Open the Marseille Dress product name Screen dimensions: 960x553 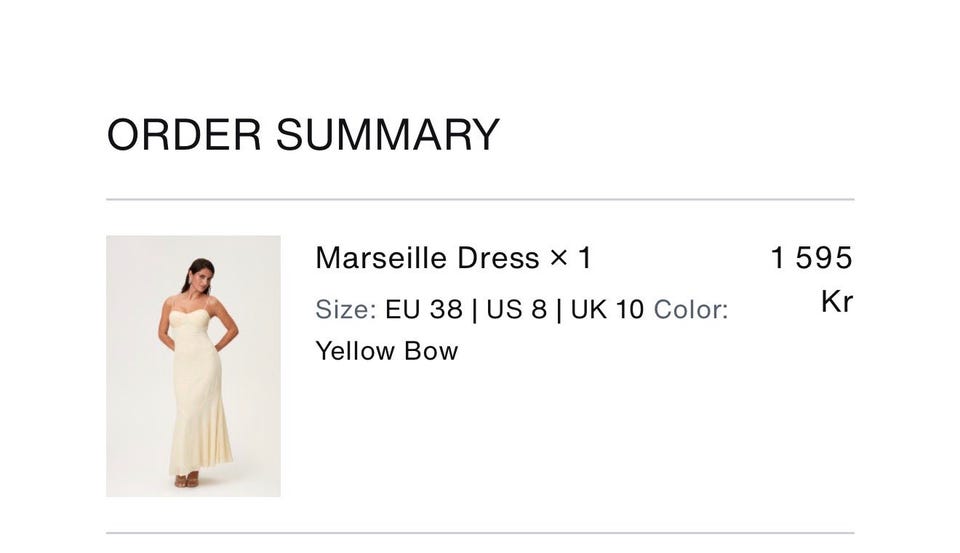click(427, 258)
